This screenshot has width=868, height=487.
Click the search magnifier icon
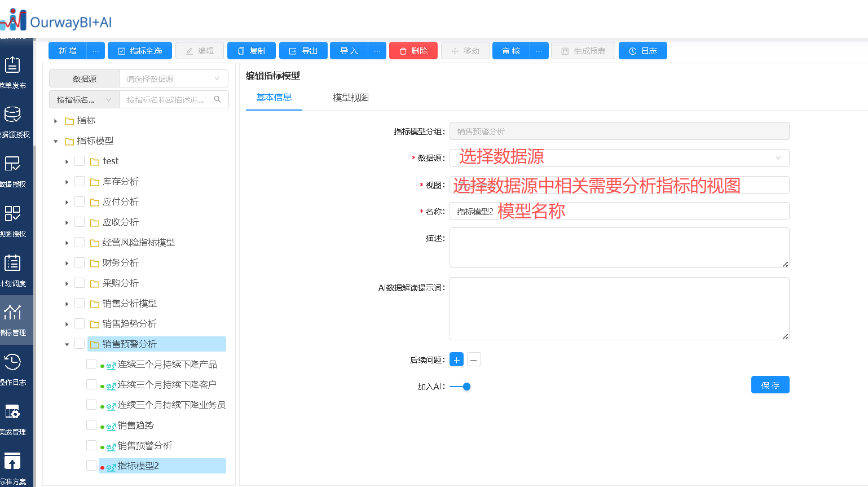coord(217,100)
